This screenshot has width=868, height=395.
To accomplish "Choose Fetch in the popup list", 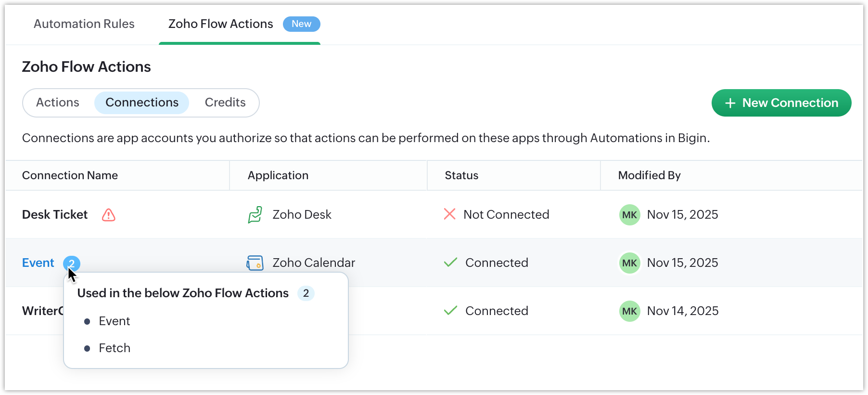I will [x=115, y=348].
